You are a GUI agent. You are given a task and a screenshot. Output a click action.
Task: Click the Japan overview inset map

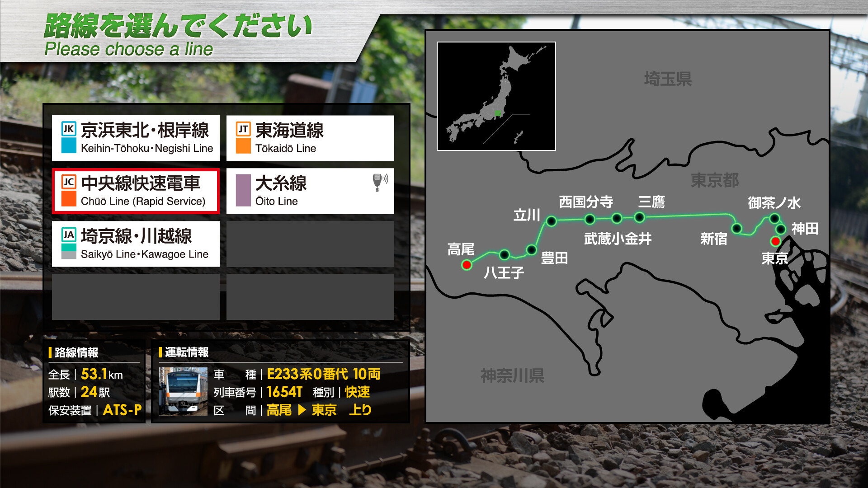496,96
